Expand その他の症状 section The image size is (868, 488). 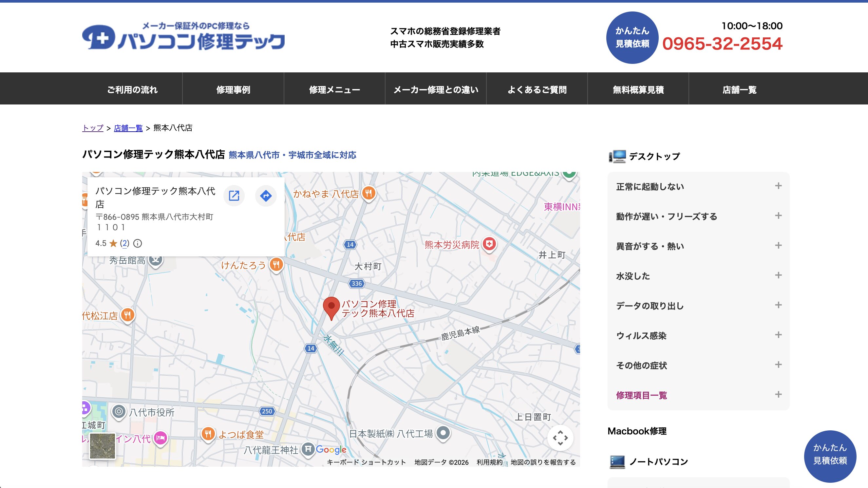coord(699,365)
